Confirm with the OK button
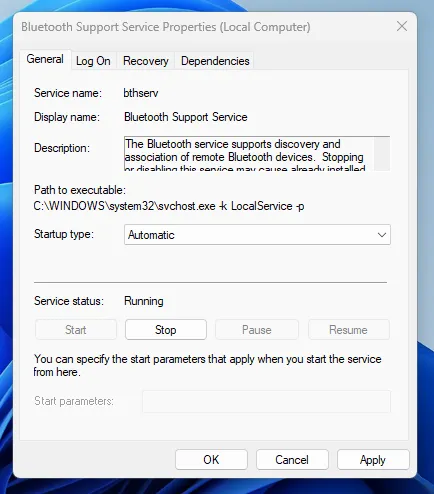This screenshot has width=434, height=494. tap(211, 460)
